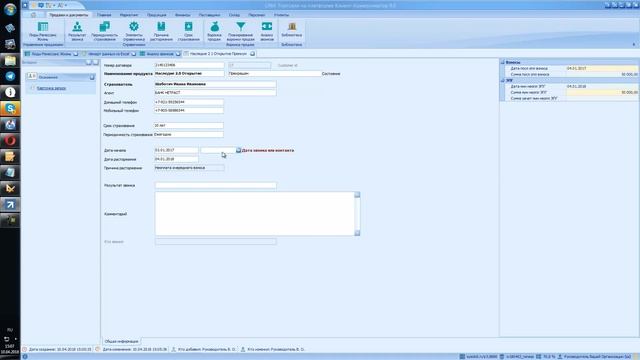Switch to Продажи и документы ribbon tab

(x=69, y=15)
